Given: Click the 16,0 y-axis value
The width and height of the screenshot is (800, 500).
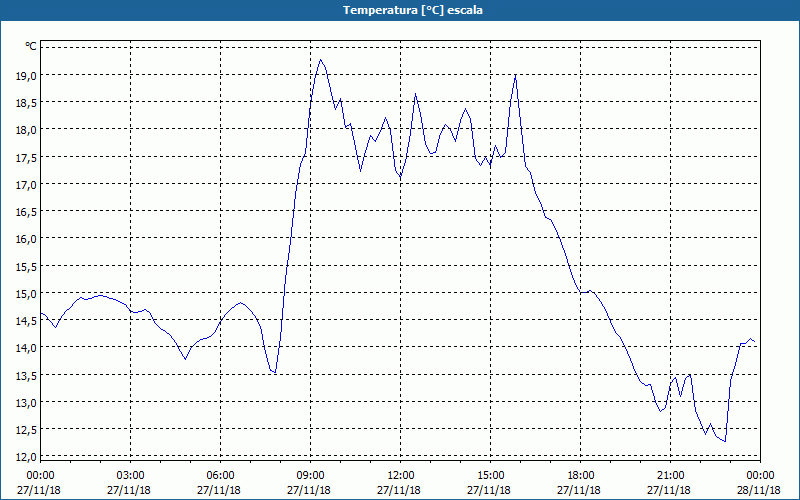Looking at the screenshot, I should [27, 239].
